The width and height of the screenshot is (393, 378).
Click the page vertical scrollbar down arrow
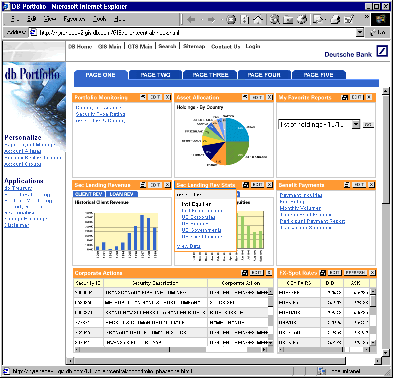(386, 353)
